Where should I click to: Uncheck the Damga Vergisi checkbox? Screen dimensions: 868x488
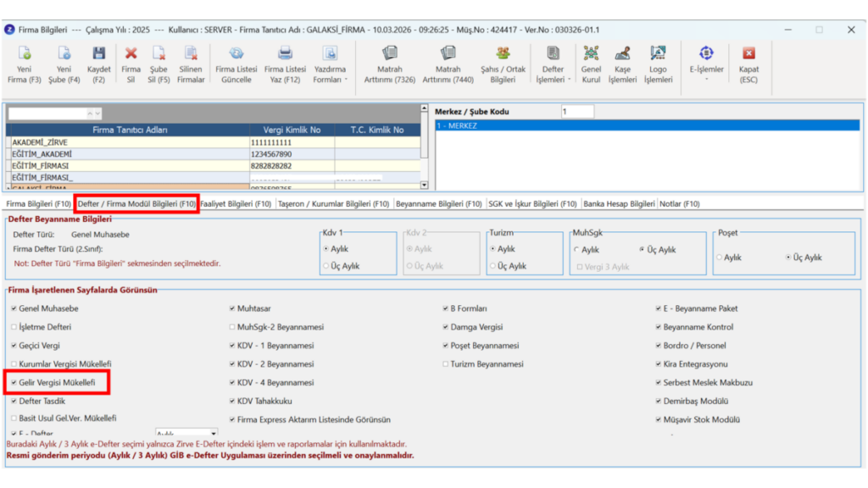tap(445, 327)
